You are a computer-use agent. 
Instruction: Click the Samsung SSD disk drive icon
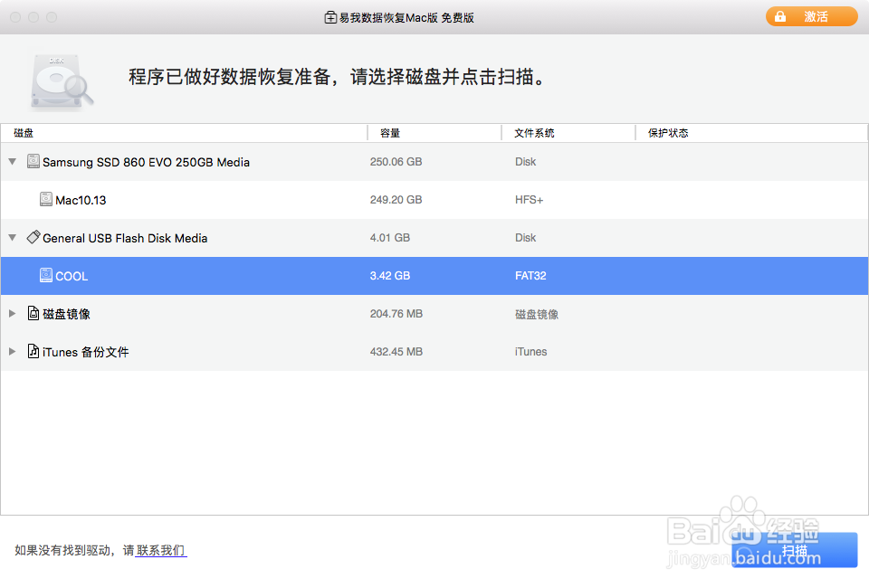pyautogui.click(x=33, y=161)
